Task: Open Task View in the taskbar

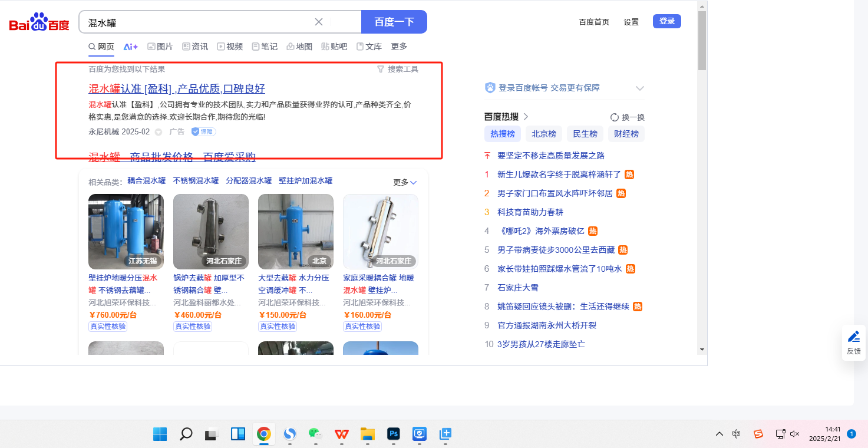Action: pos(212,434)
